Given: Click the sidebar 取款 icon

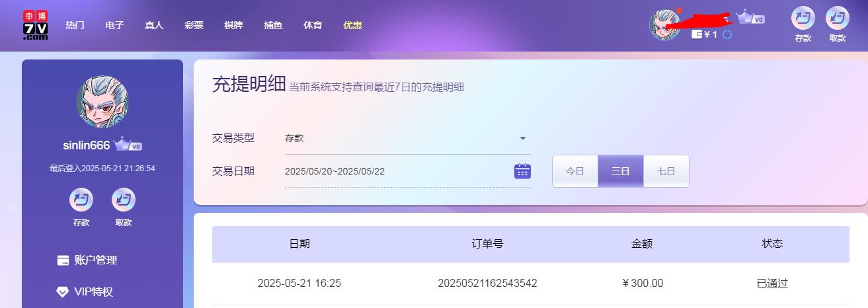Looking at the screenshot, I should pos(124,200).
